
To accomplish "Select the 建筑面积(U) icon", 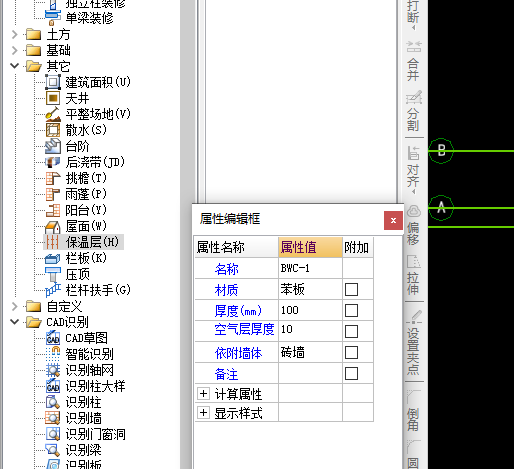I will (53, 82).
